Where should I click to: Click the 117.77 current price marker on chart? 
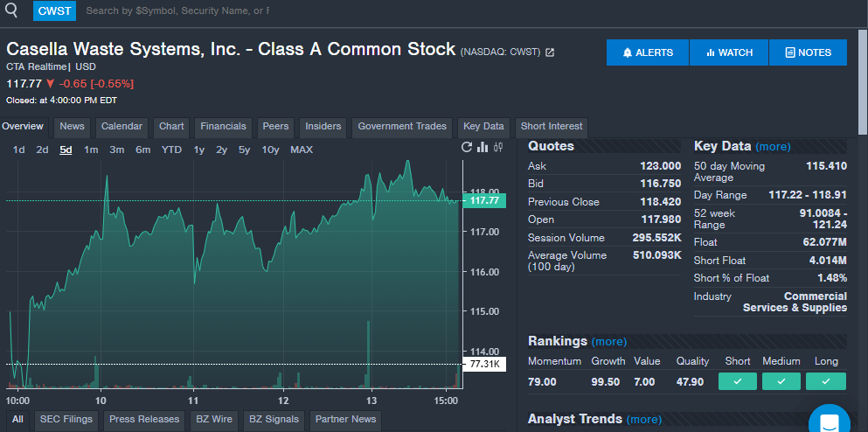[484, 200]
